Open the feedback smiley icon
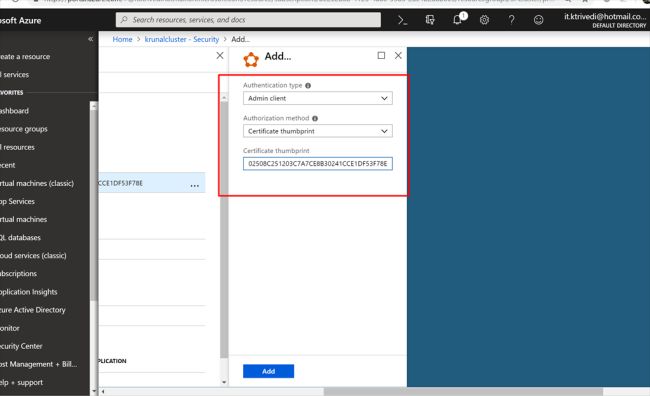 (x=538, y=20)
